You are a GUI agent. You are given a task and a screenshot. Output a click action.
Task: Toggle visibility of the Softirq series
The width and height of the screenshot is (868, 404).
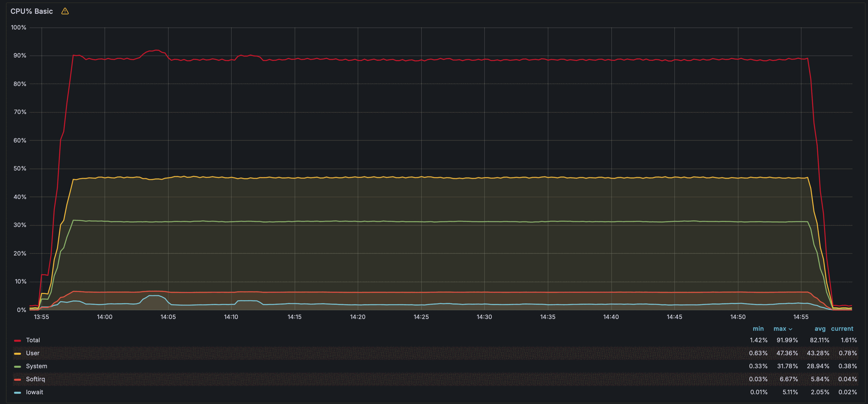click(35, 379)
